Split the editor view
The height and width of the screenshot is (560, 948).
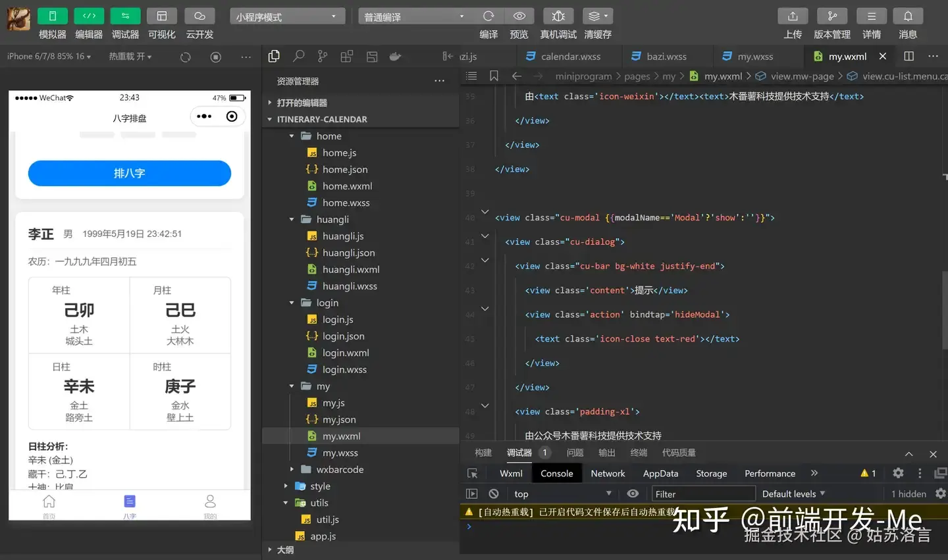pyautogui.click(x=908, y=57)
